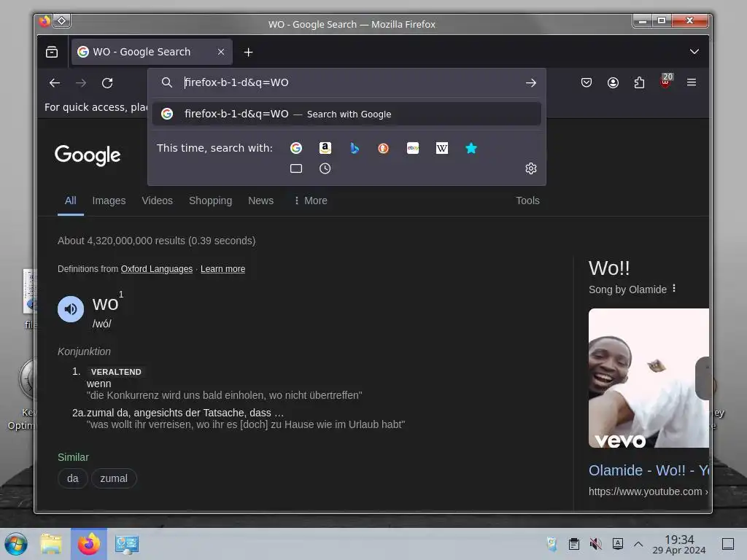Open search settings gear
Image resolution: width=747 pixels, height=560 pixels.
pyautogui.click(x=531, y=168)
